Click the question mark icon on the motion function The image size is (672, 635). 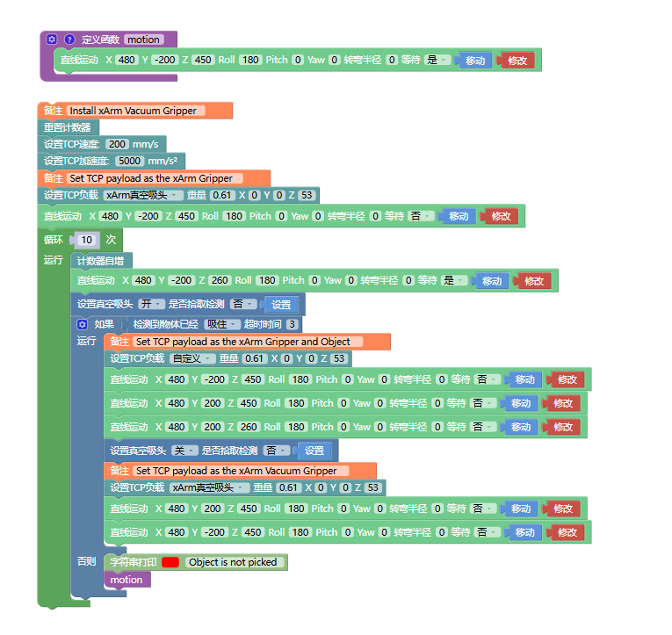click(x=69, y=40)
